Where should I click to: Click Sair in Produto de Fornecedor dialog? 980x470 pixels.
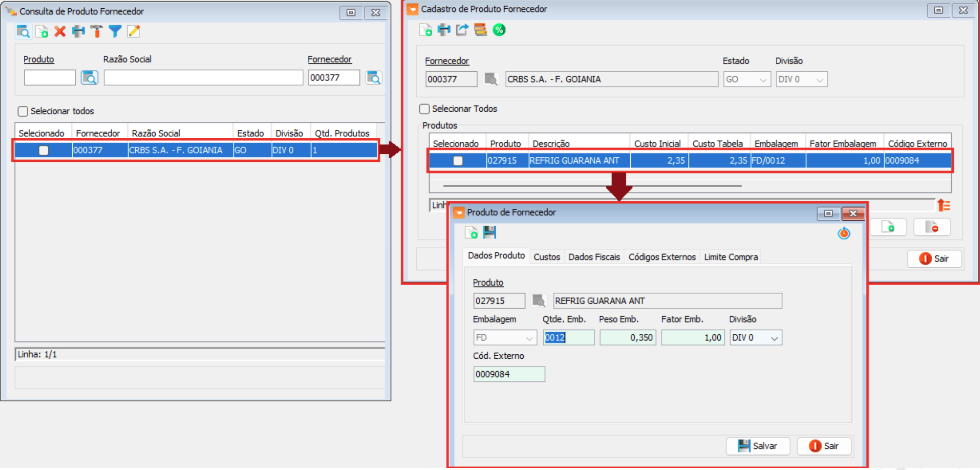[x=824, y=446]
